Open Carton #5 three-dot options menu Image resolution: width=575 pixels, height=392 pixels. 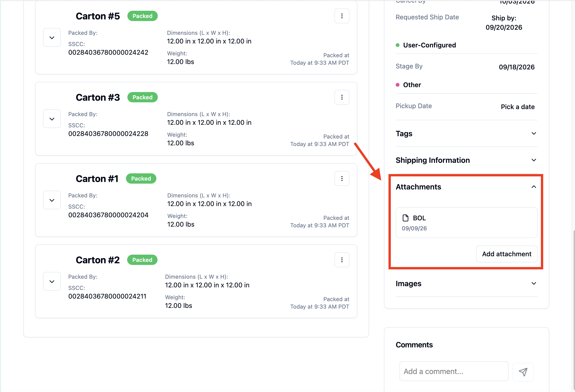point(342,16)
